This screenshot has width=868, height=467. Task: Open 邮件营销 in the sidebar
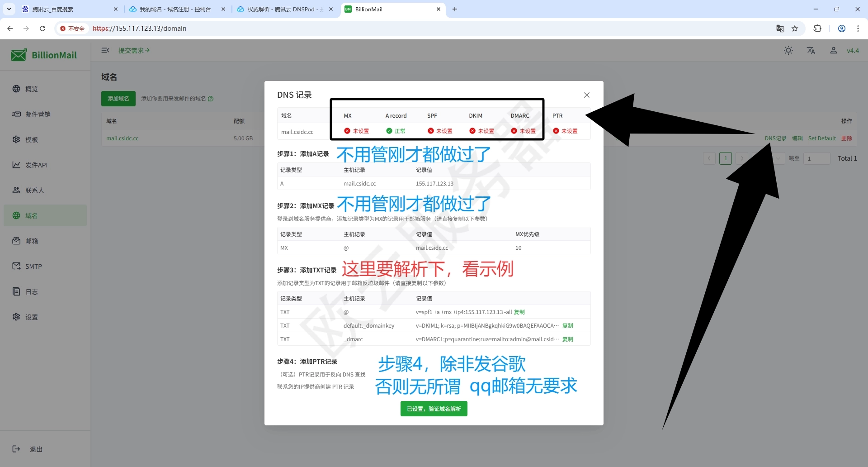click(45, 114)
